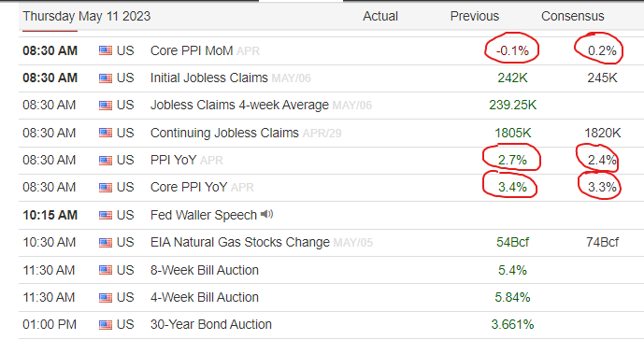Open the Core PPI MoM event

[x=192, y=51]
